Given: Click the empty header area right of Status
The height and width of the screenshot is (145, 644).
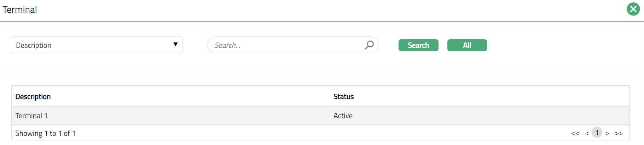Looking at the screenshot, I should (x=495, y=97).
